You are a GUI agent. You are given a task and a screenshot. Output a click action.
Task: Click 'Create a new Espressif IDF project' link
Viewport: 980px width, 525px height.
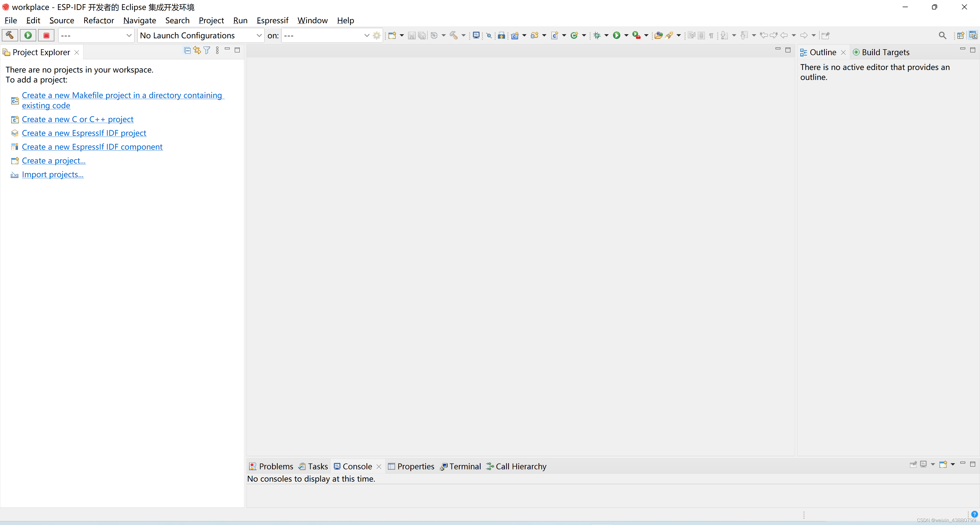click(84, 133)
